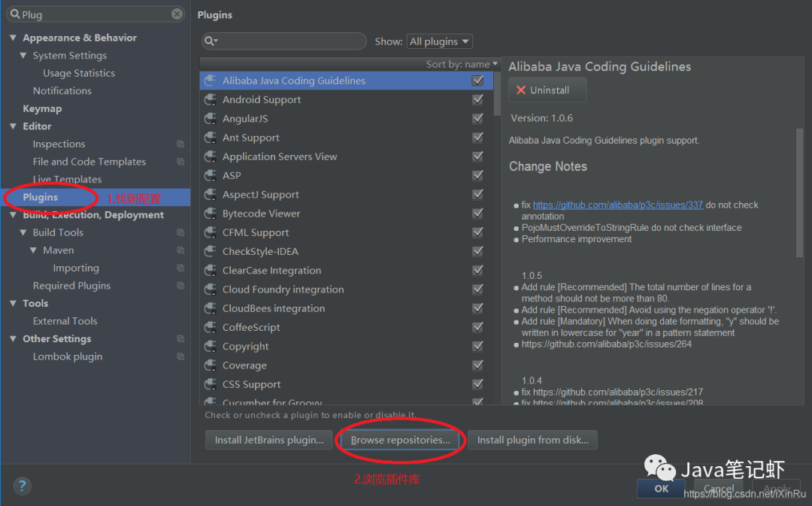Toggle the Ant Support checkbox

coord(477,138)
